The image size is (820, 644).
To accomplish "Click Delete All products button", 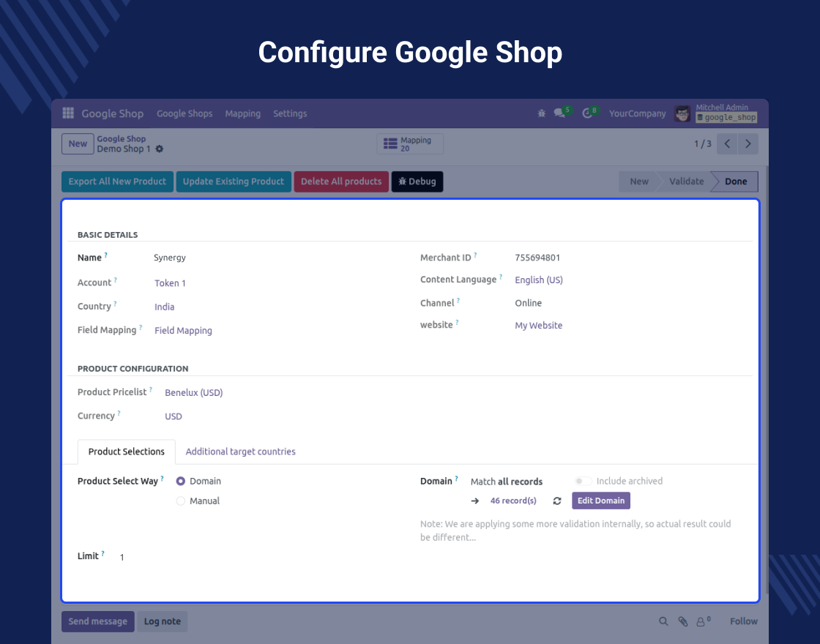I will click(x=341, y=181).
